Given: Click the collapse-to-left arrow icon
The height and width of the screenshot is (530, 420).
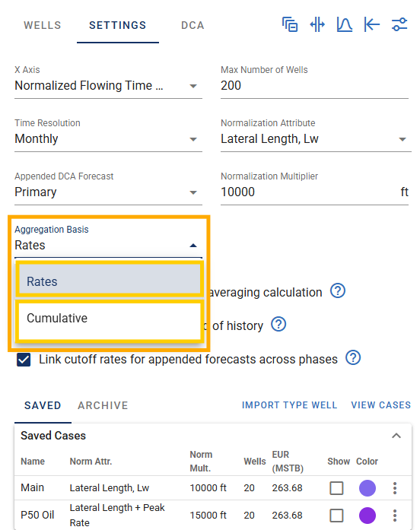Looking at the screenshot, I should (x=372, y=24).
